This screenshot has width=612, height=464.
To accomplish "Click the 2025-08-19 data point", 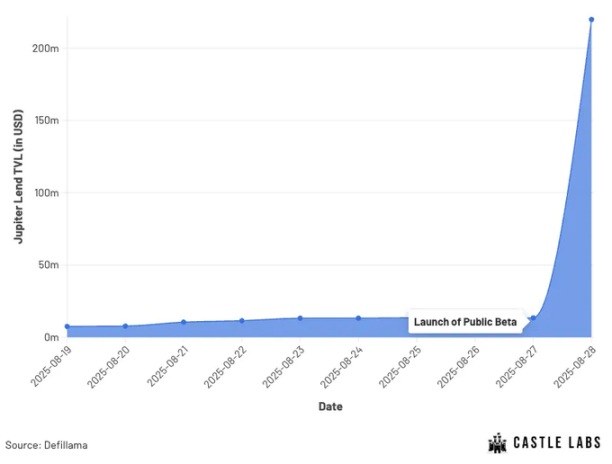I will (67, 326).
